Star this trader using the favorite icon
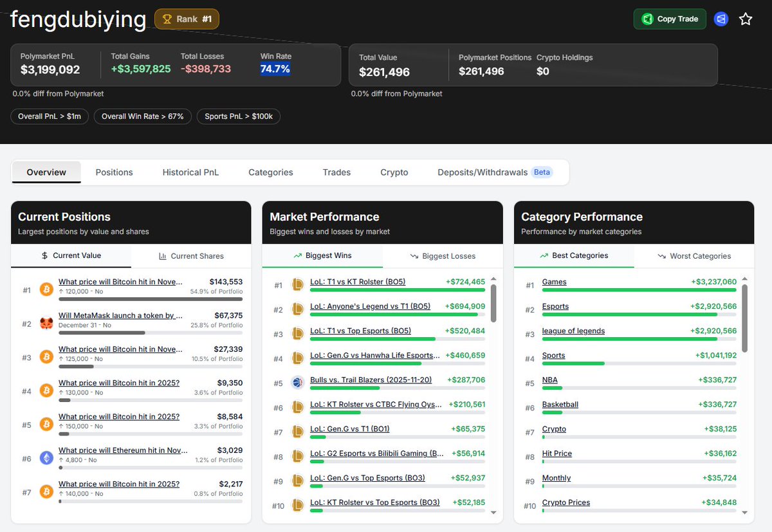 (x=745, y=19)
